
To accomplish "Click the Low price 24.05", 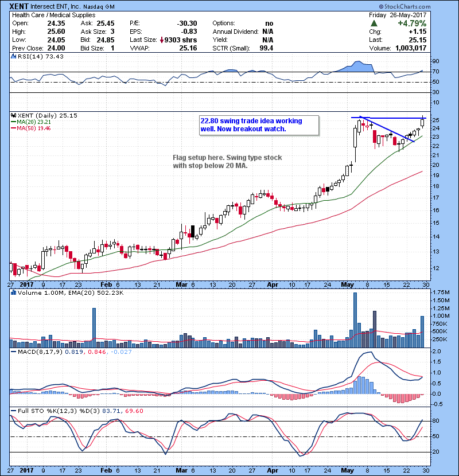I will click(x=56, y=40).
